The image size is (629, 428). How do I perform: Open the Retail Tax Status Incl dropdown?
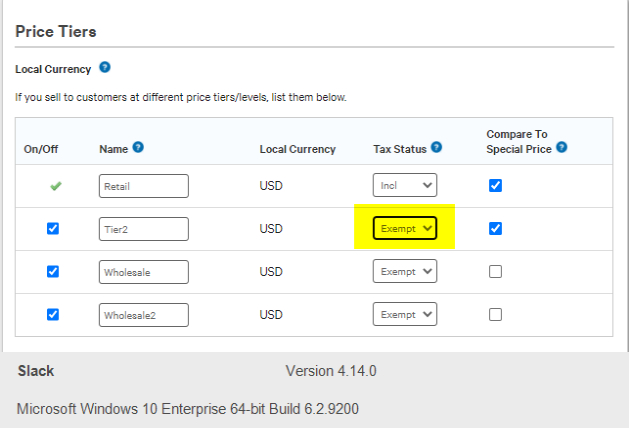tap(405, 185)
